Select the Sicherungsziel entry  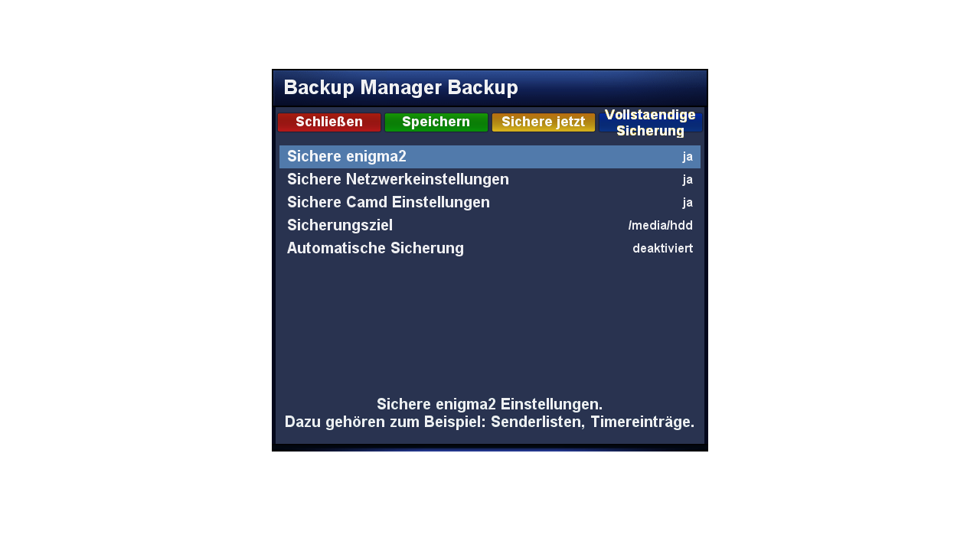490,226
